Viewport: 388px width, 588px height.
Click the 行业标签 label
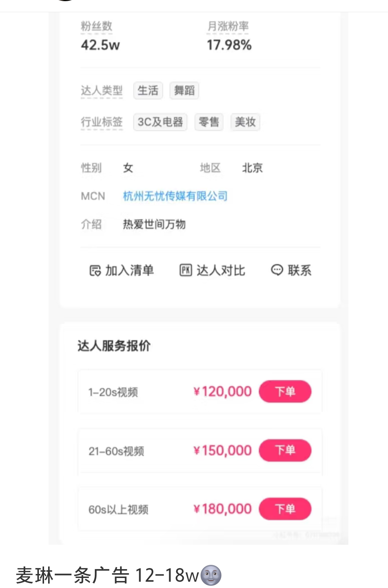coord(101,122)
